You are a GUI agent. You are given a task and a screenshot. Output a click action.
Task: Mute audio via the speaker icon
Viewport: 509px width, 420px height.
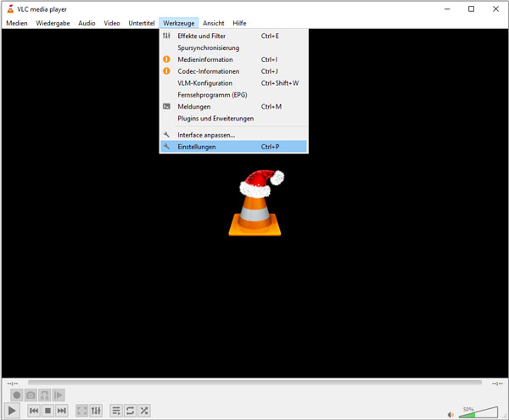coord(451,414)
